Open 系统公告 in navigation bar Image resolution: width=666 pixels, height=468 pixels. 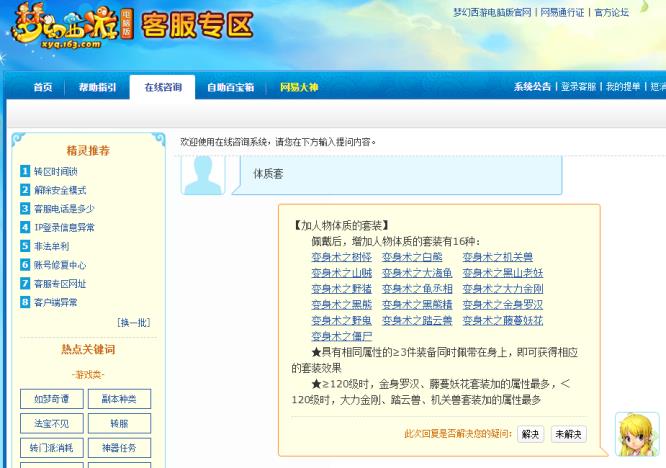(x=532, y=87)
